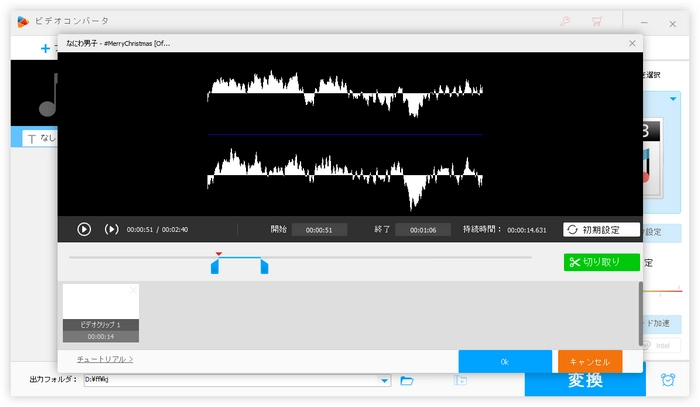700x407 pixels.
Task: Open the チュートリアル tutorial link
Action: 105,358
